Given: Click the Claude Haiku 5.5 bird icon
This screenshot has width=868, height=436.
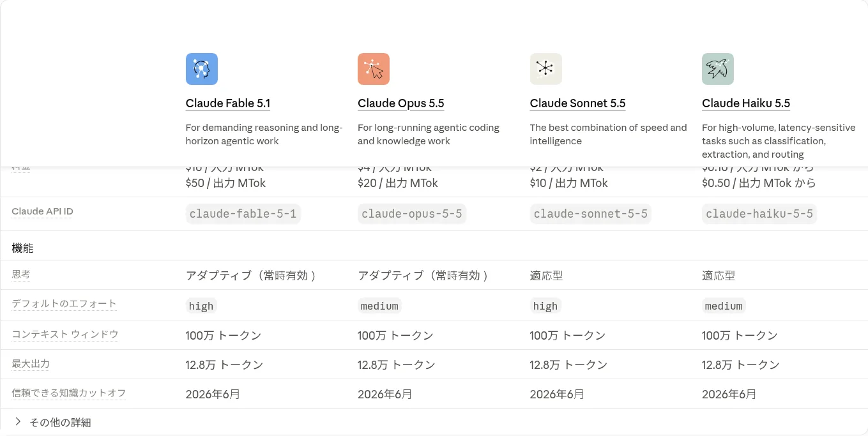Looking at the screenshot, I should [x=718, y=69].
